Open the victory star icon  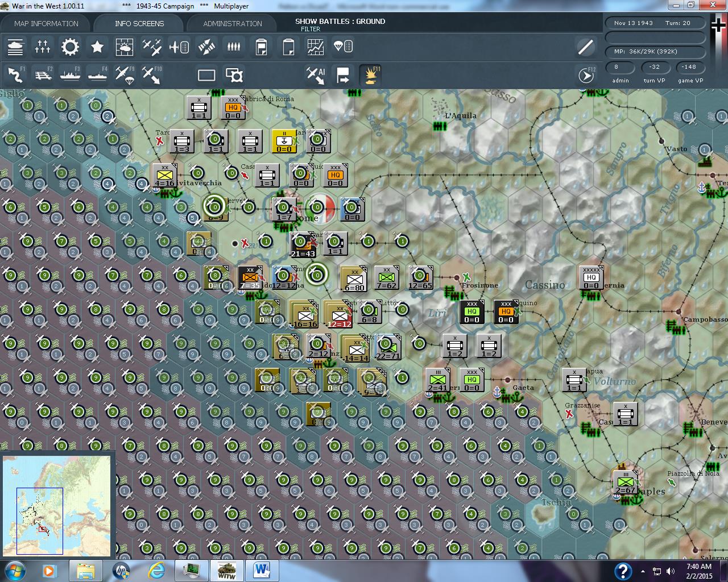point(97,47)
